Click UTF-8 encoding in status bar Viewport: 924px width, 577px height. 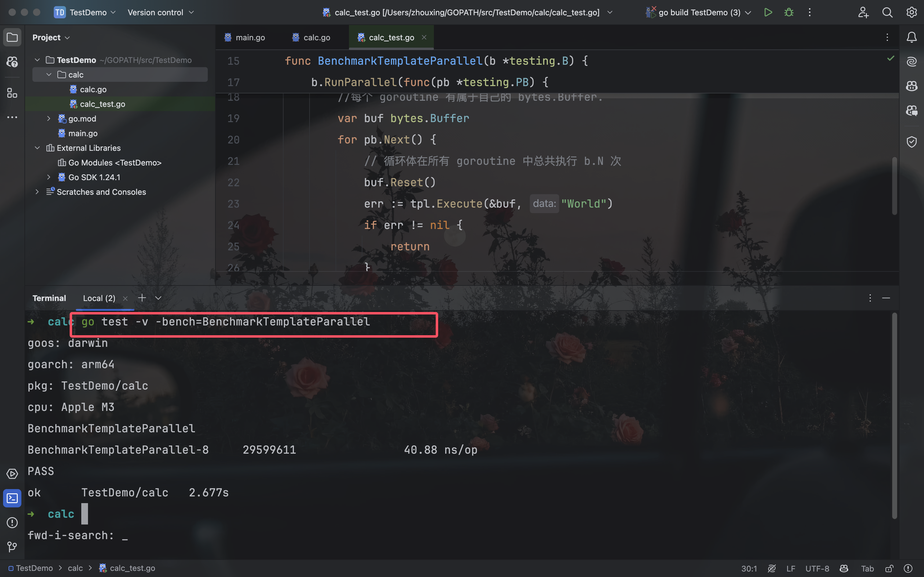(817, 568)
